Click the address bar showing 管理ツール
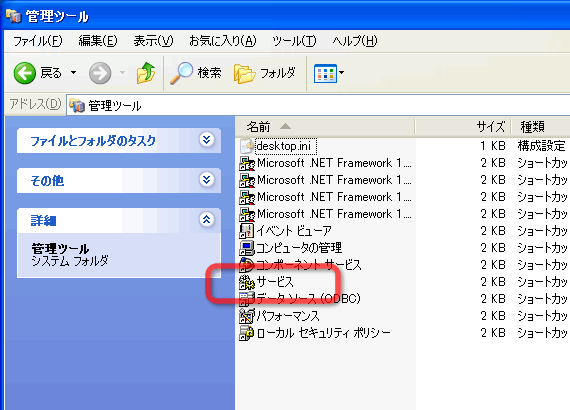Image resolution: width=570 pixels, height=410 pixels. [x=318, y=105]
